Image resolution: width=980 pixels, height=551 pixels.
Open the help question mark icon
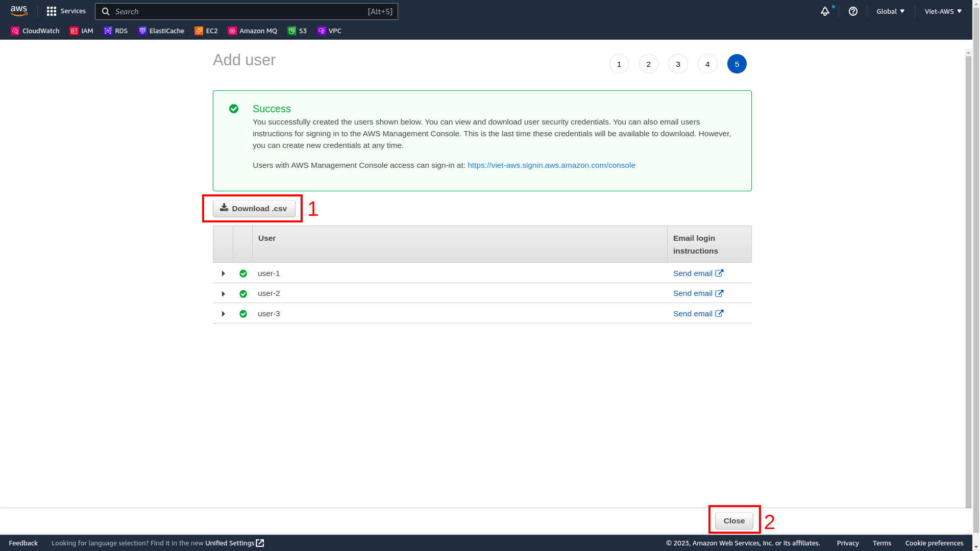coord(853,11)
